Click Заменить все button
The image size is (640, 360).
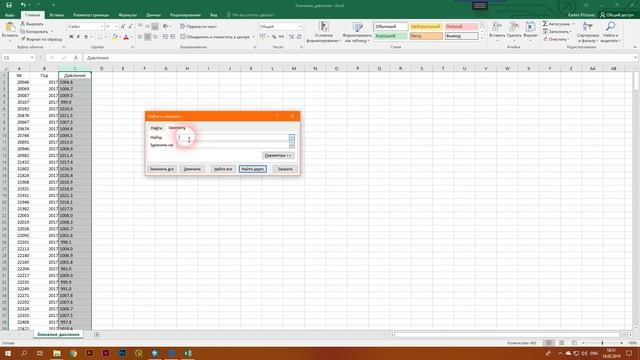click(162, 169)
